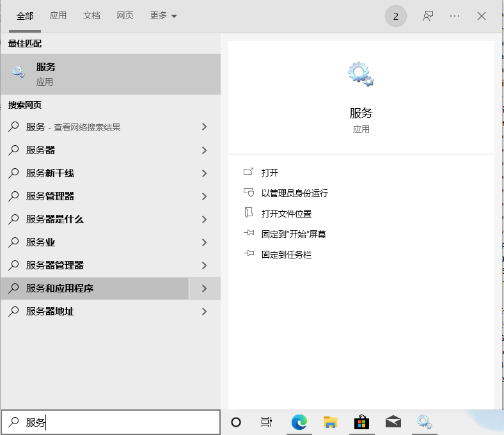Switch to the 全部 tab
Viewport: 504px width, 435px height.
25,16
